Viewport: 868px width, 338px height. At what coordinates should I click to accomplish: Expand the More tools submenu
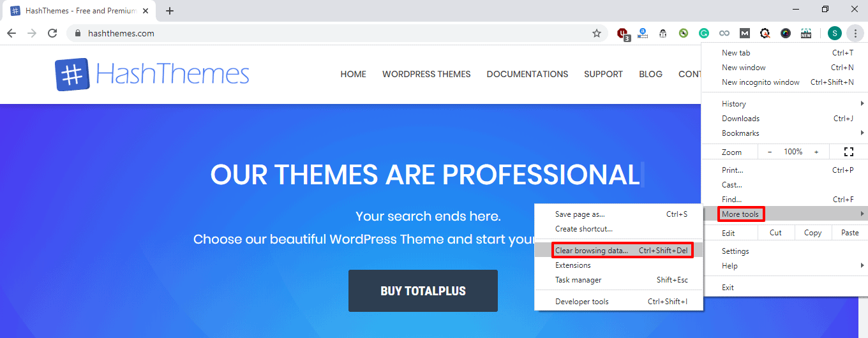click(x=784, y=214)
